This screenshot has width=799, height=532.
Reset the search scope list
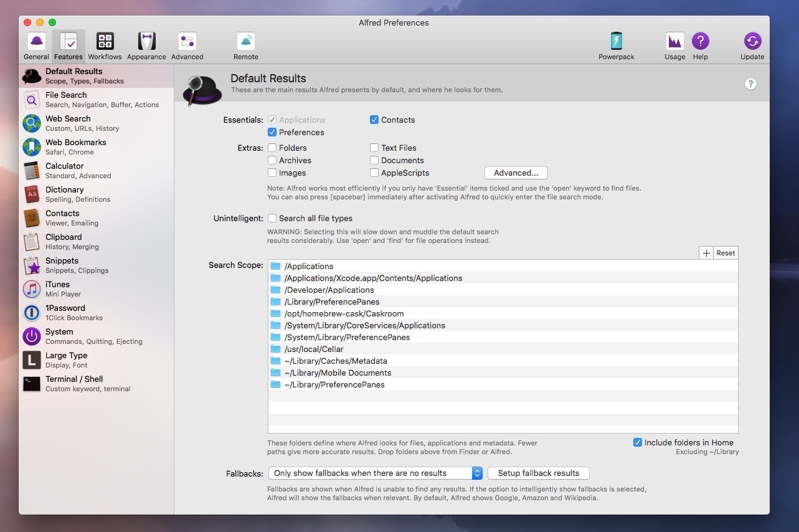click(x=726, y=253)
